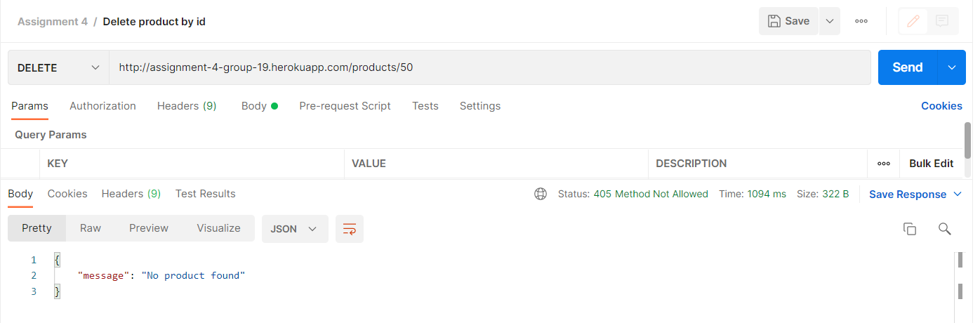
Task: Click the Query Params heading
Action: (51, 134)
